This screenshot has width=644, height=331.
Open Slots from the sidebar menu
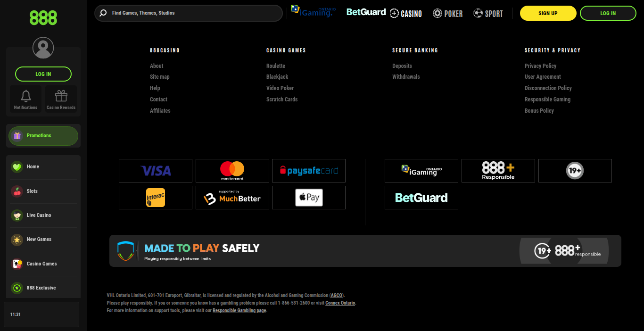(43, 191)
